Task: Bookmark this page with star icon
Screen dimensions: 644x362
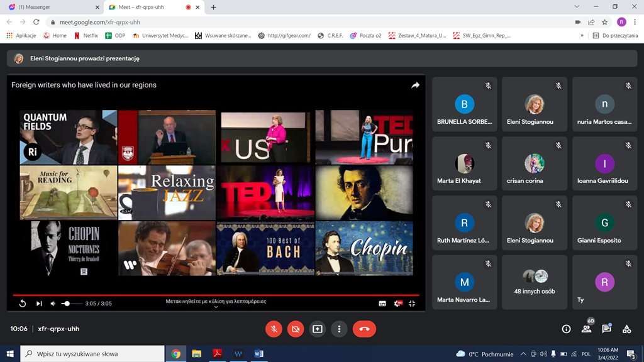Action: coord(604,22)
